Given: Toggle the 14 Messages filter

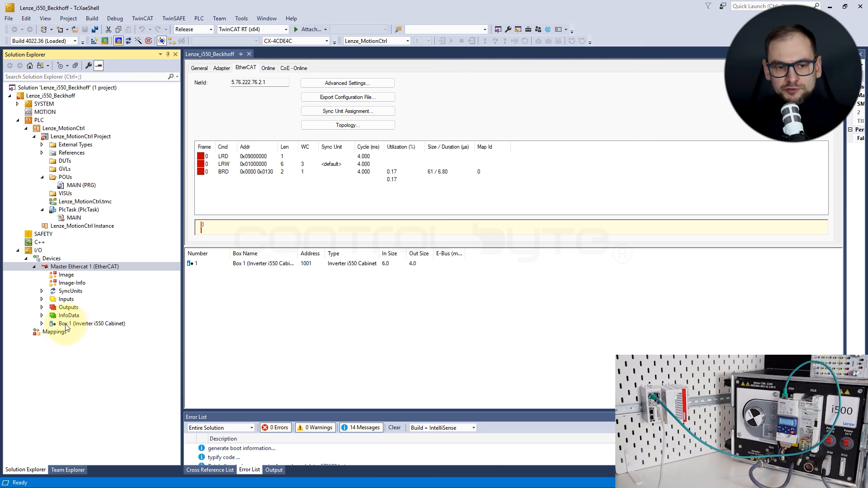Looking at the screenshot, I should [x=361, y=427].
